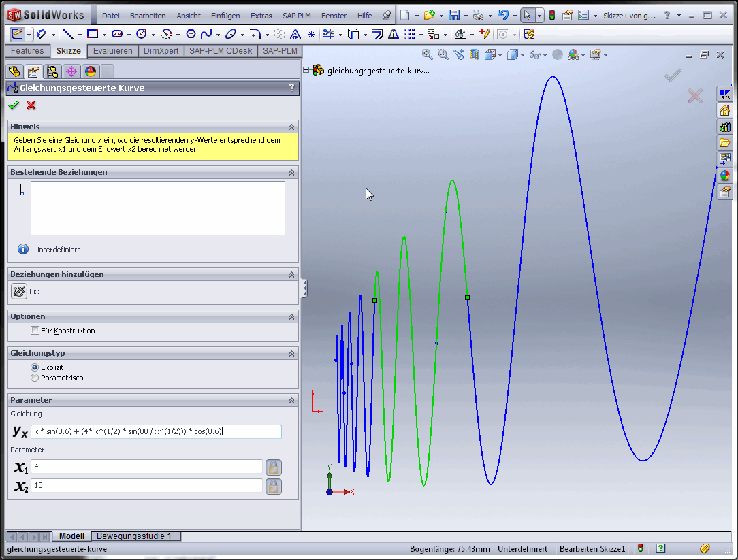Expand the gleichungsgesteuerte-kurv tree node
The width and height of the screenshot is (738, 560).
click(x=306, y=69)
